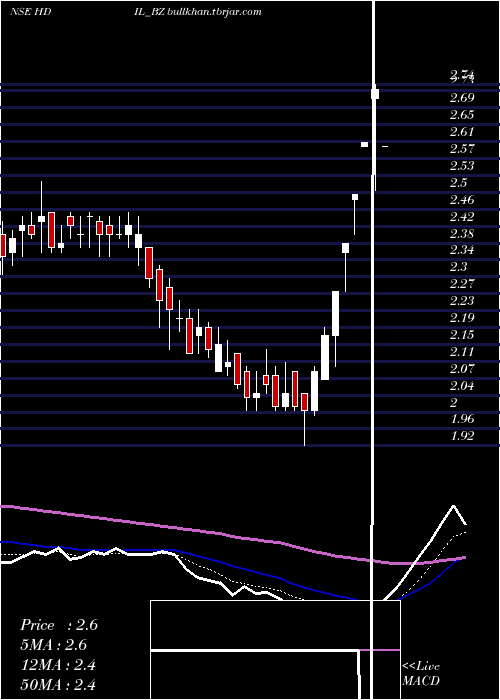The image size is (500, 700).
Task: Click the 2.46 price level label
Action: click(462, 200)
